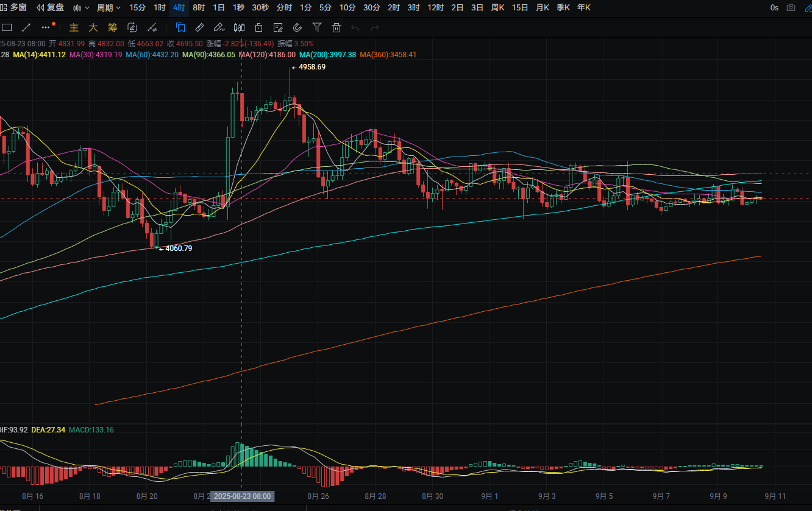Click the refresh-sync loop icon

coord(132,27)
